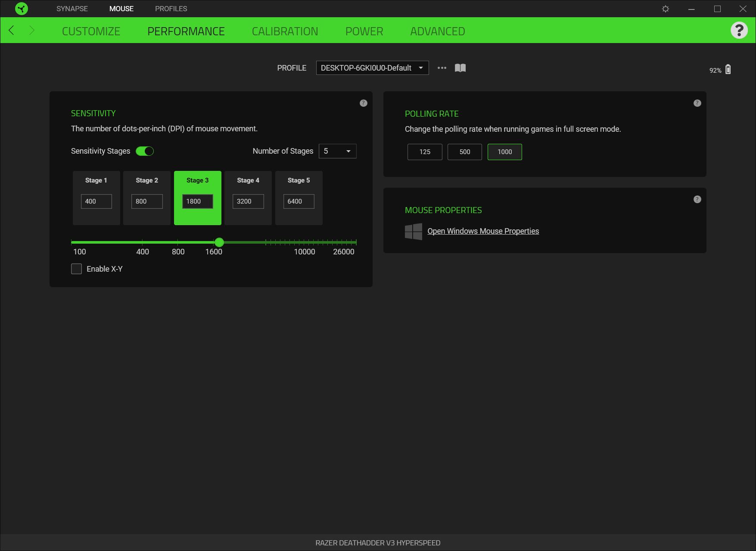Screen dimensions: 756x551
Task: Click the Windows logo icon
Action: (414, 231)
